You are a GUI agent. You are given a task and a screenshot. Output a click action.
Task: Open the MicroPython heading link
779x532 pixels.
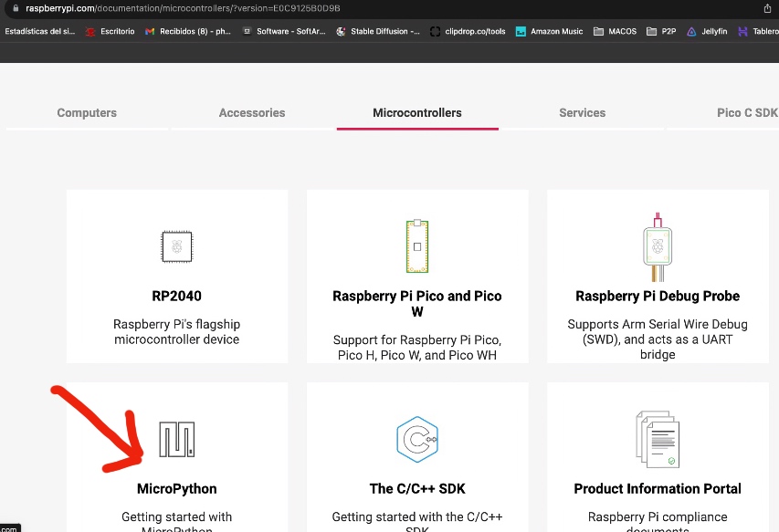[177, 489]
